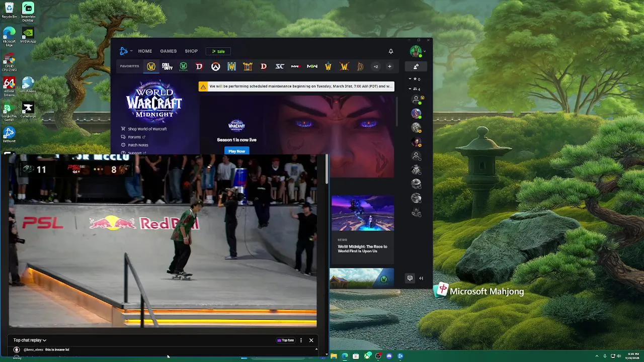644x362 pixels.
Task: Open Discord from the taskbar
Action: [x=389, y=356]
